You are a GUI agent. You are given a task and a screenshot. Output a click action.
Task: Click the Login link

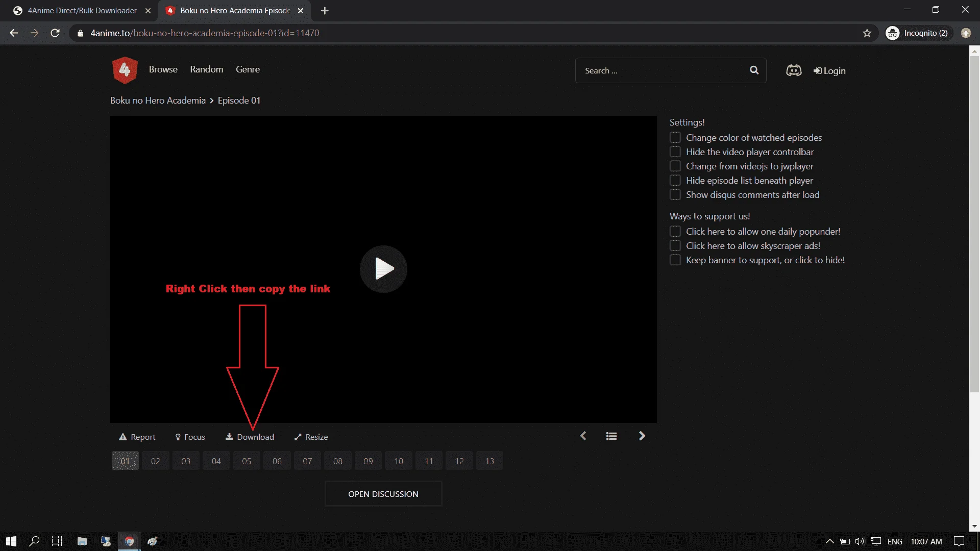829,71
